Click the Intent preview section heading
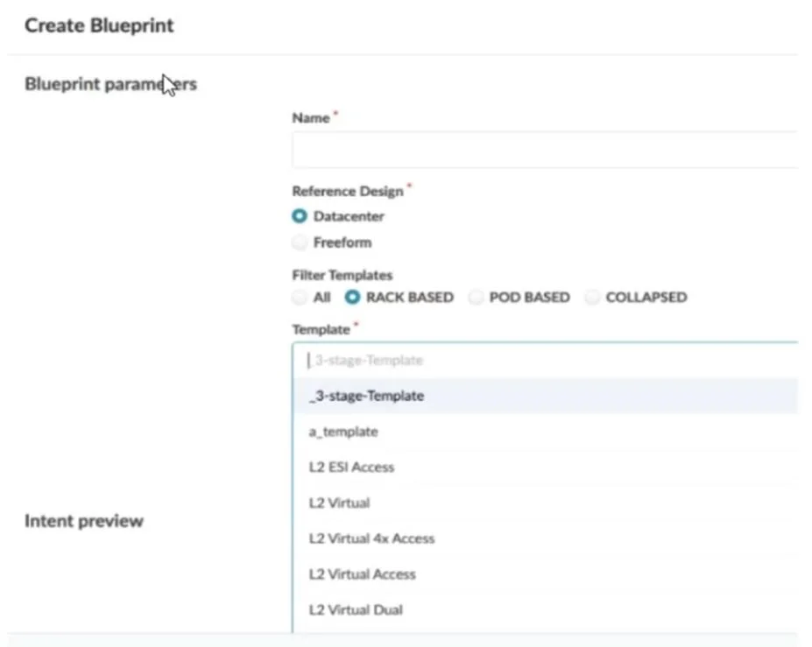Viewport: 812px width, 647px height. click(84, 521)
